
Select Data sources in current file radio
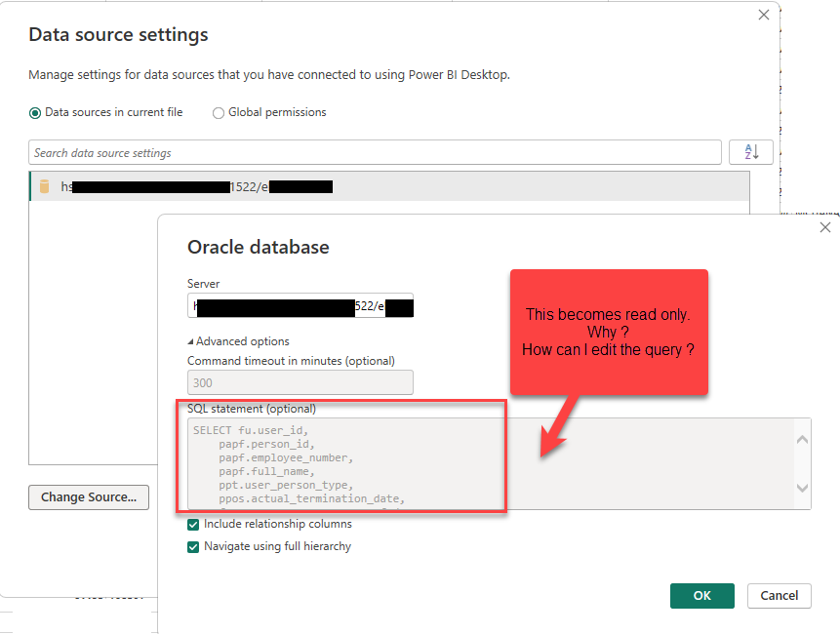[35, 113]
